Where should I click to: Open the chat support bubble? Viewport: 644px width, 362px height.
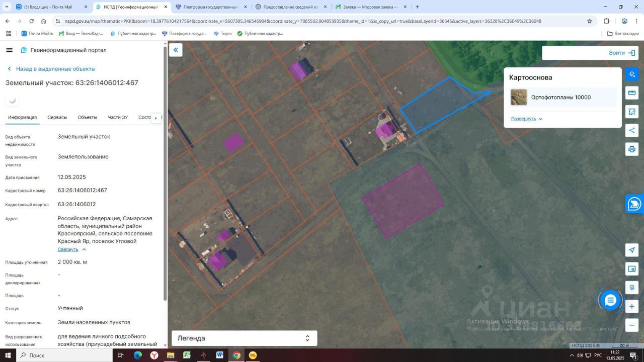[x=610, y=300]
